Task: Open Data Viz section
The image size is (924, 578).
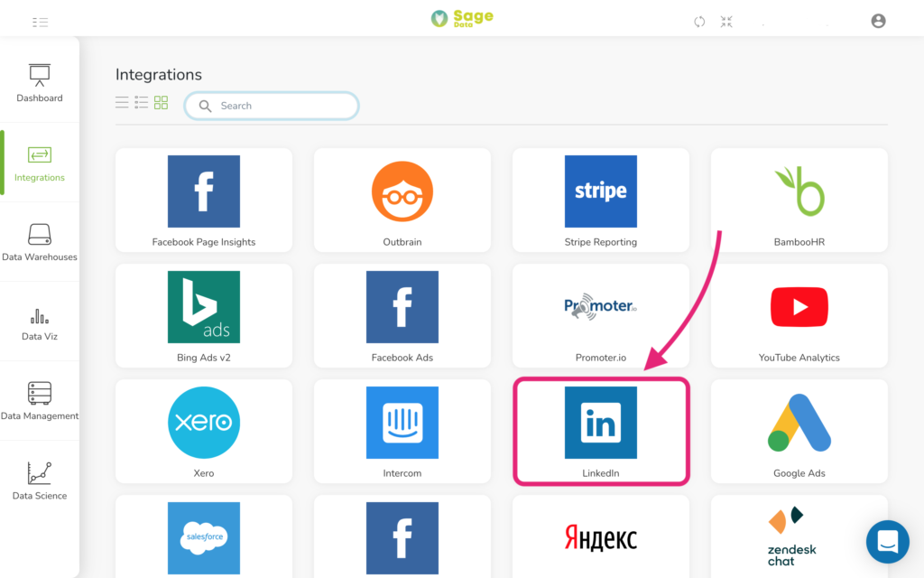Action: point(40,322)
